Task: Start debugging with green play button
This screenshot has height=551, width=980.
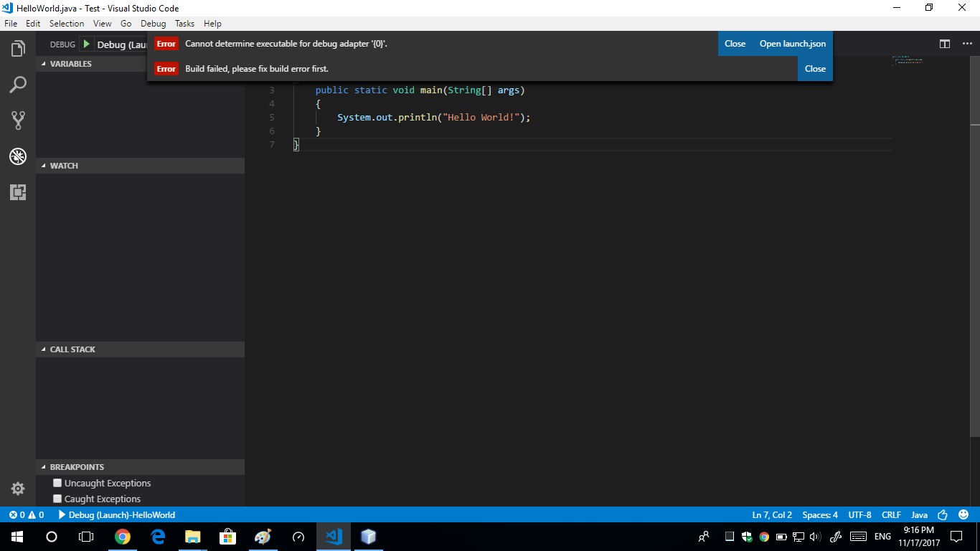Action: coord(86,44)
